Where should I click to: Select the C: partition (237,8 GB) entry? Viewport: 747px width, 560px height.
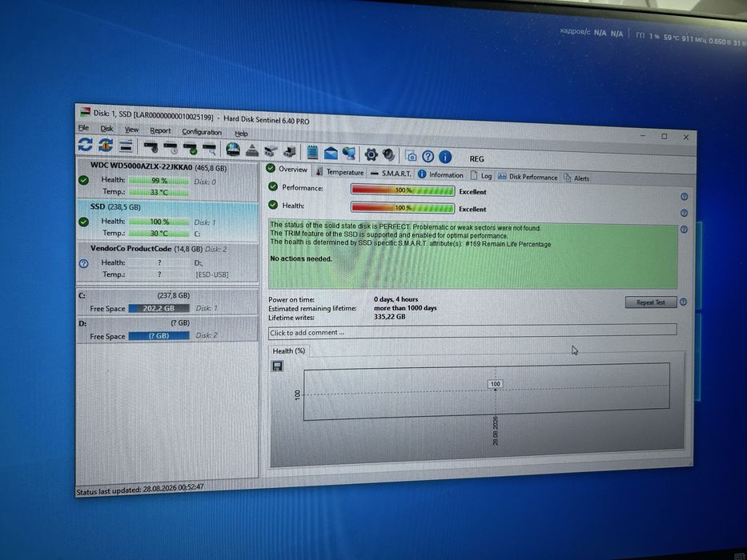(167, 302)
